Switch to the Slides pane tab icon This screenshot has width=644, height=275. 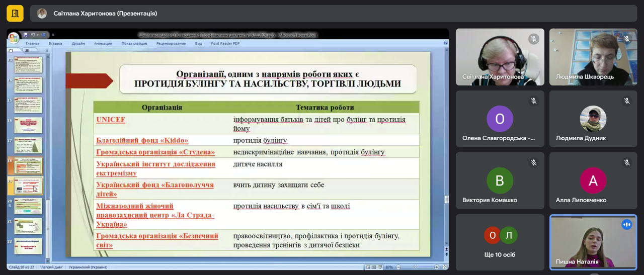pyautogui.click(x=11, y=51)
